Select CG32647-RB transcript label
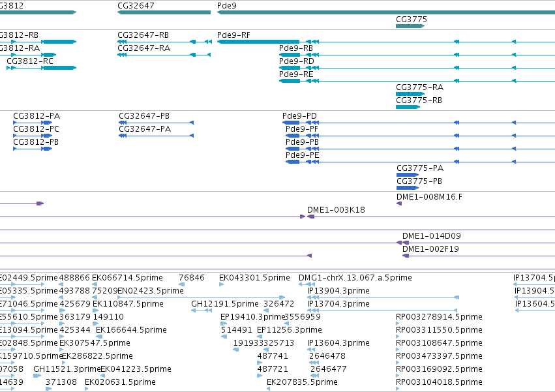 pos(143,35)
